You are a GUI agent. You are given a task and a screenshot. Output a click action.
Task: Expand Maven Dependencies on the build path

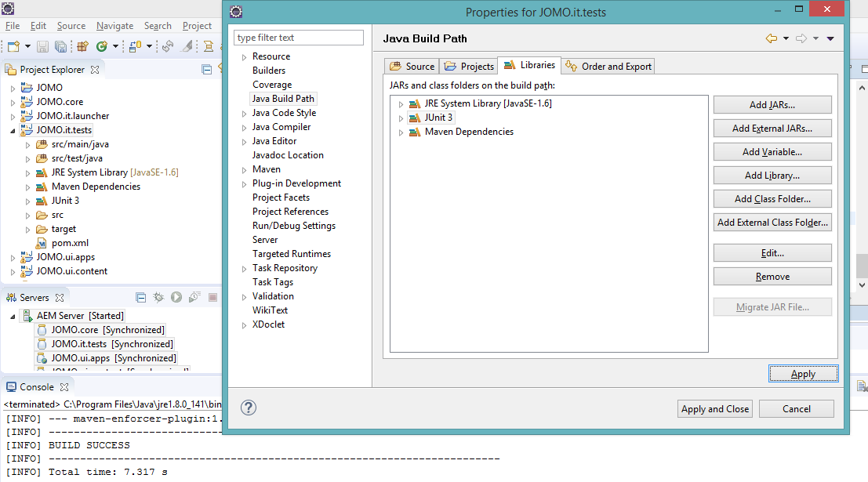pos(401,131)
